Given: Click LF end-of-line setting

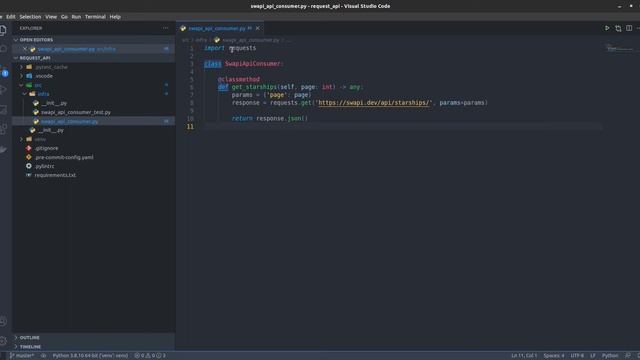Looking at the screenshot, I should pyautogui.click(x=593, y=356).
